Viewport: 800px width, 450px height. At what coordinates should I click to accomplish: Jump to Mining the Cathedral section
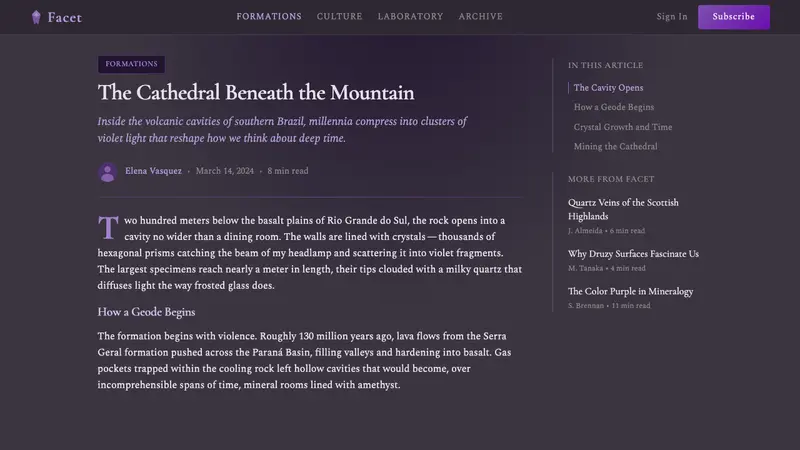point(615,146)
